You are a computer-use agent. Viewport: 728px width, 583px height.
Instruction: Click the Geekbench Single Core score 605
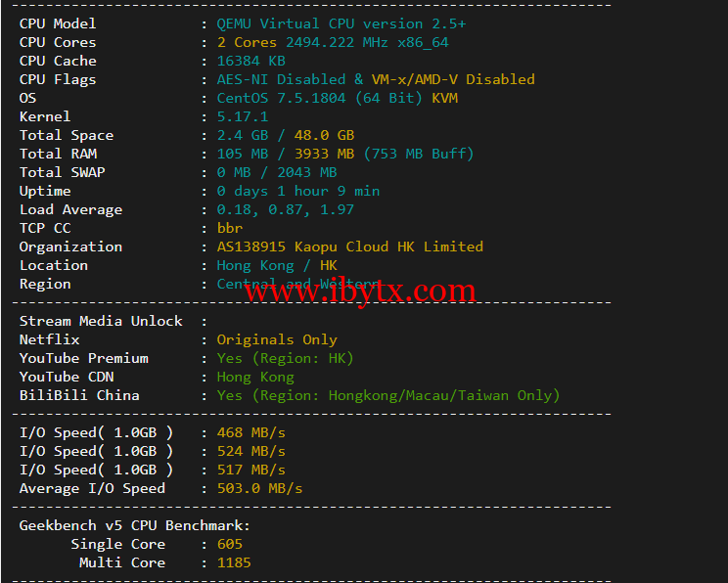tap(230, 544)
